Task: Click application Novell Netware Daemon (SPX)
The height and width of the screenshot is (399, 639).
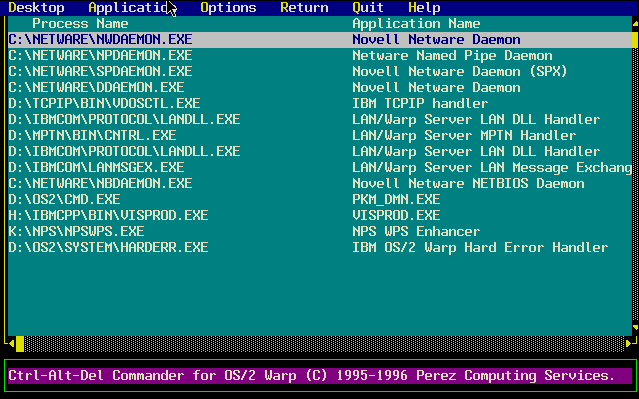Action: (x=460, y=71)
